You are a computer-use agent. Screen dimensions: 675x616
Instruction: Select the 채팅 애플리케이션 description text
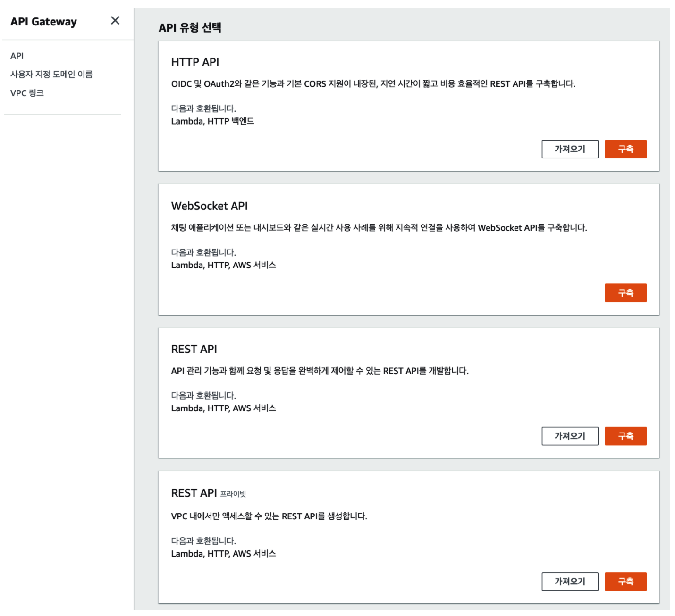[379, 228]
